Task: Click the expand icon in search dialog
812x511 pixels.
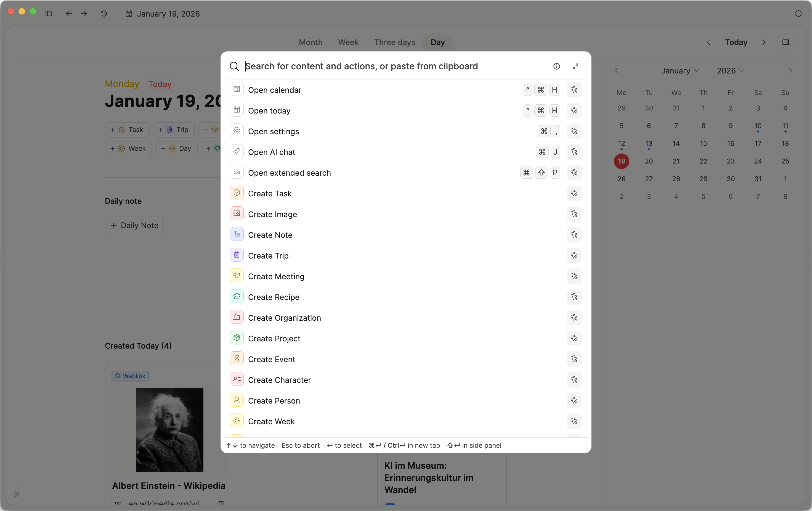Action: (x=575, y=66)
